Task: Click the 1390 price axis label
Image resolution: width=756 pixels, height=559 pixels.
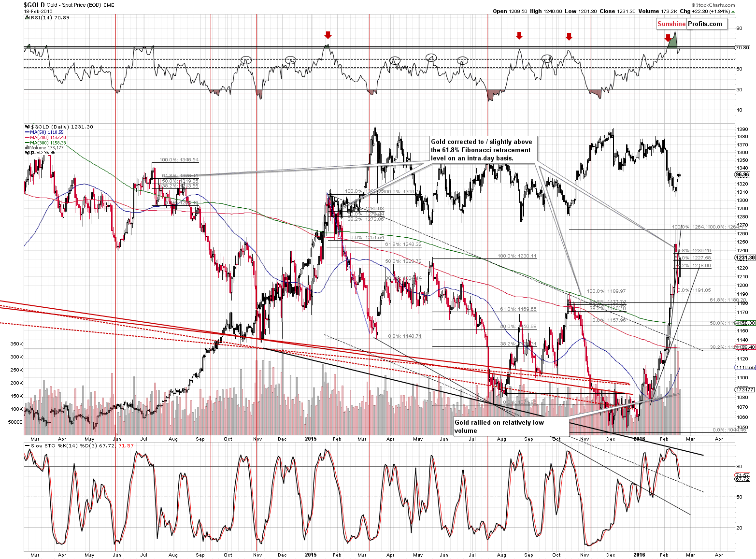Action: [x=742, y=129]
